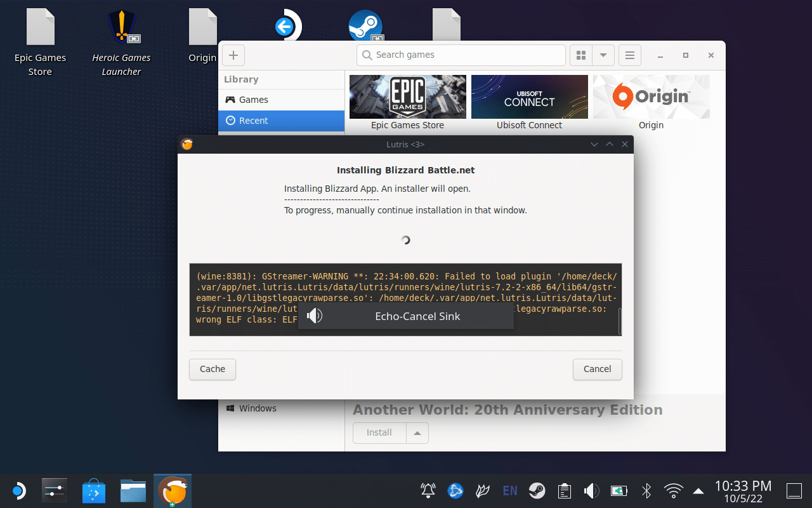Select the Origin game banner
Viewport: 812px width, 508px height.
(651, 97)
